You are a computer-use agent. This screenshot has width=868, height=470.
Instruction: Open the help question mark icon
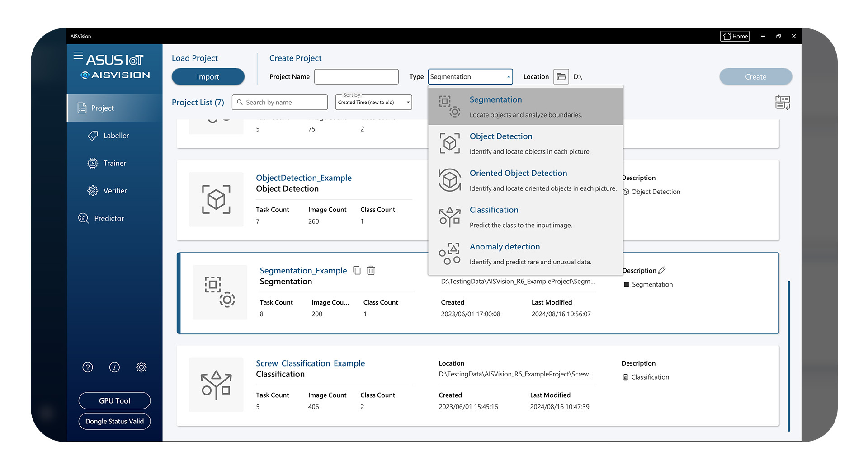coord(88,367)
